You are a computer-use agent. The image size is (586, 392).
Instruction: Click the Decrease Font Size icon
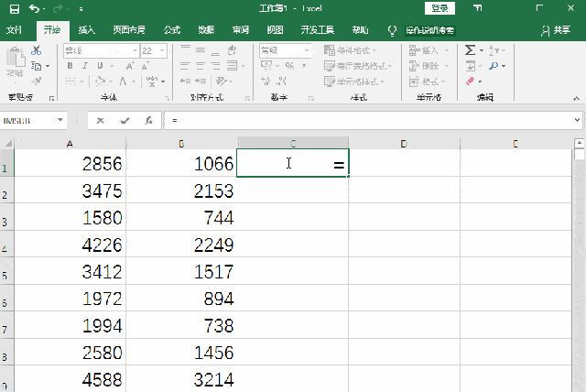(145, 66)
